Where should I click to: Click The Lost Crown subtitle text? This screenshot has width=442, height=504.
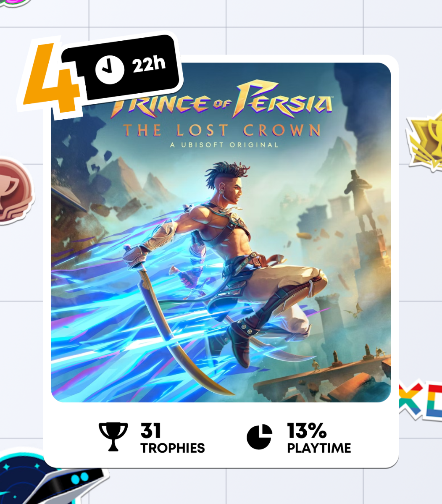click(x=222, y=131)
